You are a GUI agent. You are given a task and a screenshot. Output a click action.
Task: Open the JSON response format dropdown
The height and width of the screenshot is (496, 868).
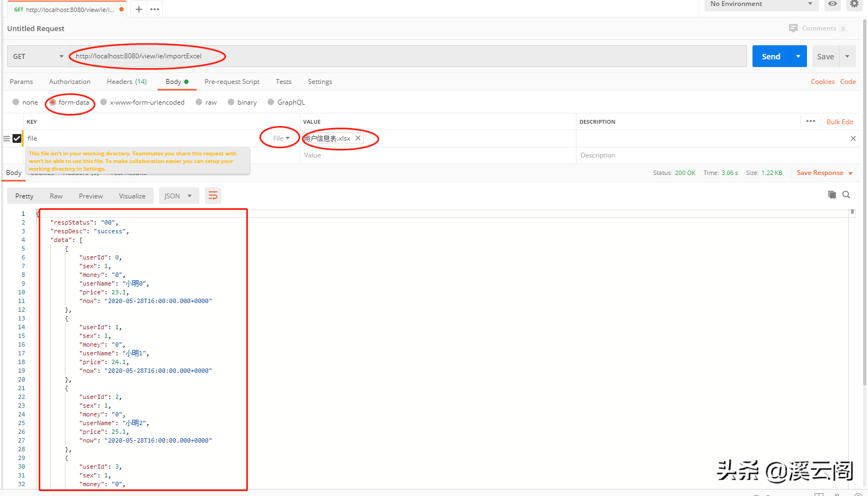pos(178,196)
